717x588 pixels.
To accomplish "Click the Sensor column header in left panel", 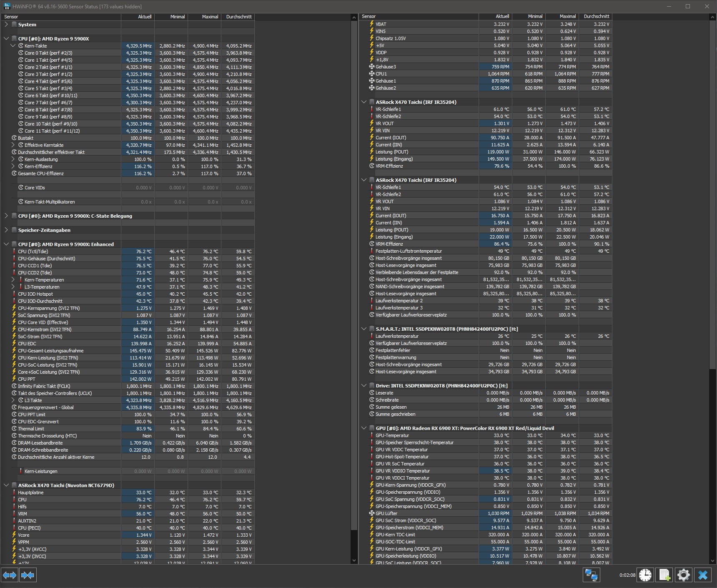I will 61,17.
